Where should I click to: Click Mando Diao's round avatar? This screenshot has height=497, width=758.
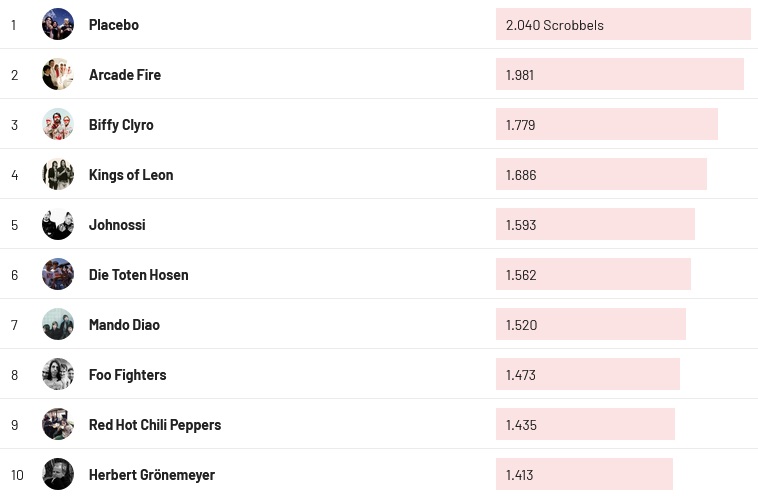click(x=58, y=324)
